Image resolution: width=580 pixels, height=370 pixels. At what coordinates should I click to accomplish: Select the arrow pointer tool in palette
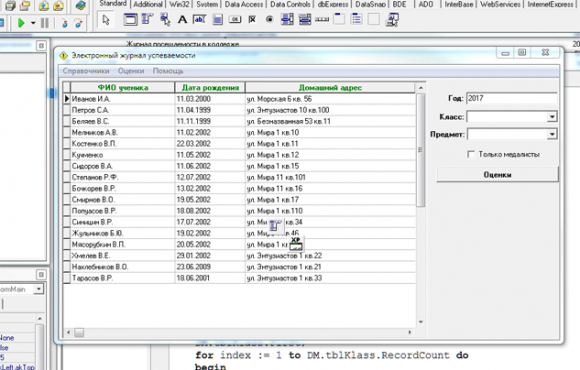tap(106, 20)
